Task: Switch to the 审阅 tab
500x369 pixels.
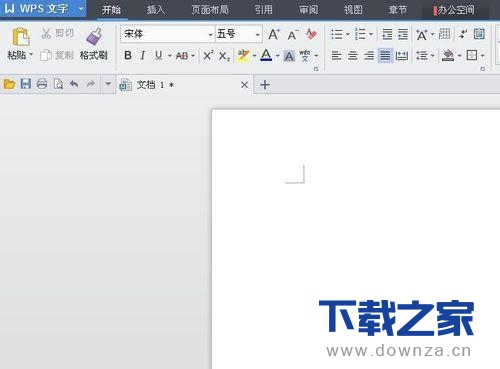Action: (x=308, y=10)
